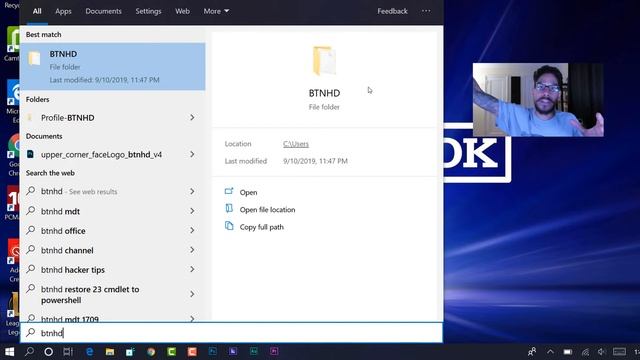640x360 pixels.
Task: Switch to the Web search tab
Action: click(182, 11)
